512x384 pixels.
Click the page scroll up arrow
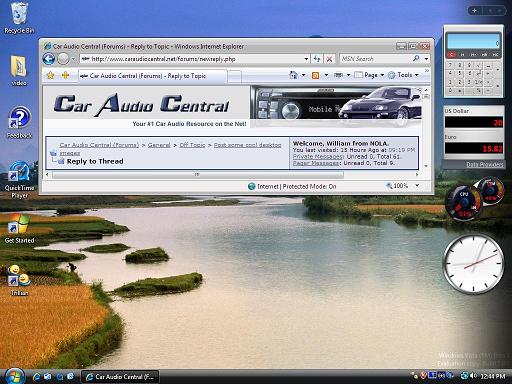(426, 90)
